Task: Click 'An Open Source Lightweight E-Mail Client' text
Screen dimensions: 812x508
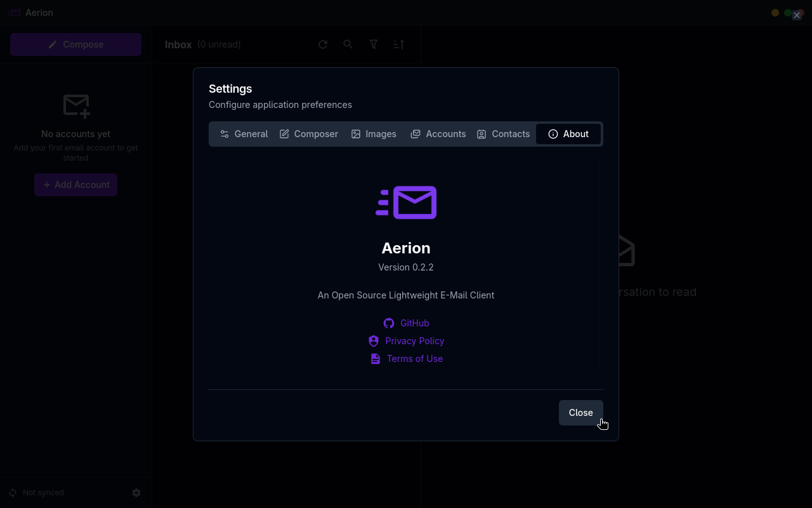Action: pos(406,295)
